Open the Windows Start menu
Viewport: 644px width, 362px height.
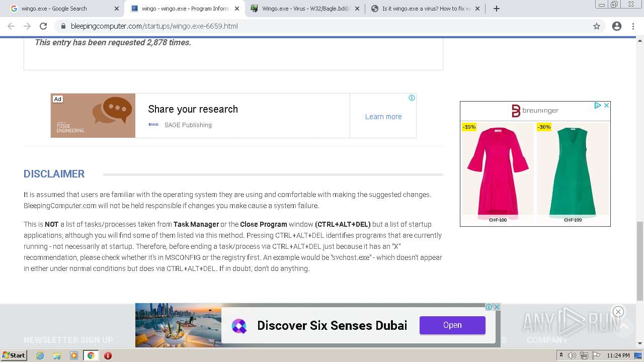[14, 355]
